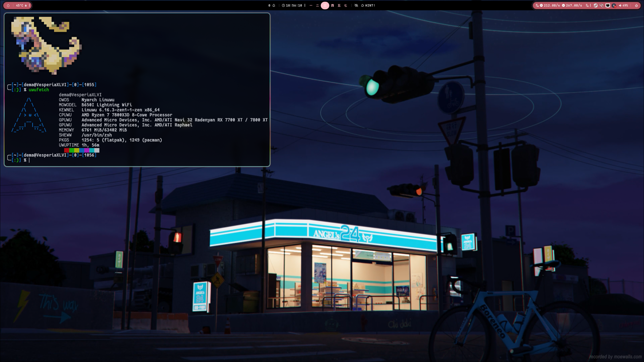The width and height of the screenshot is (644, 362).
Task: Click the magenta swatch in the terminal palette
Action: [87, 150]
